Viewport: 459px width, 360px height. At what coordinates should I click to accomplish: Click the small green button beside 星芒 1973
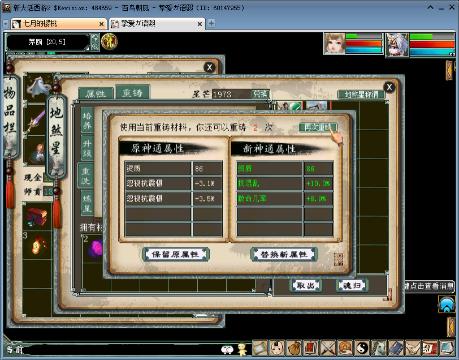pyautogui.click(x=260, y=94)
